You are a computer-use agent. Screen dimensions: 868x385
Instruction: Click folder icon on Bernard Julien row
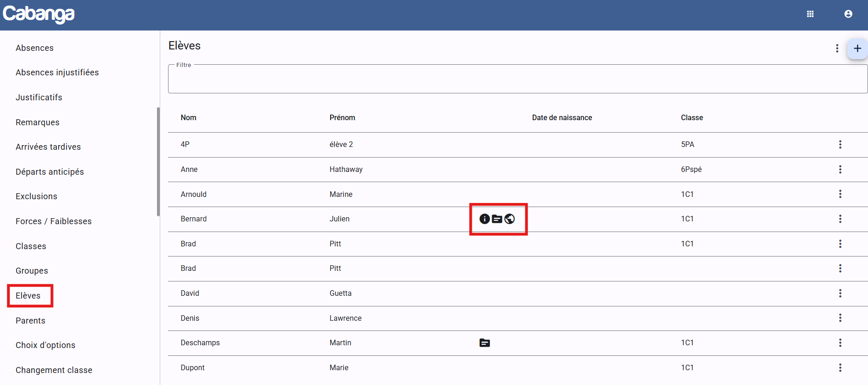point(497,219)
